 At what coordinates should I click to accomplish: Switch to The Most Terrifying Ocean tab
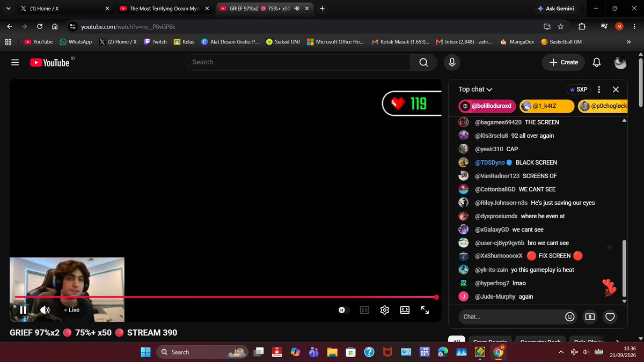click(x=164, y=9)
